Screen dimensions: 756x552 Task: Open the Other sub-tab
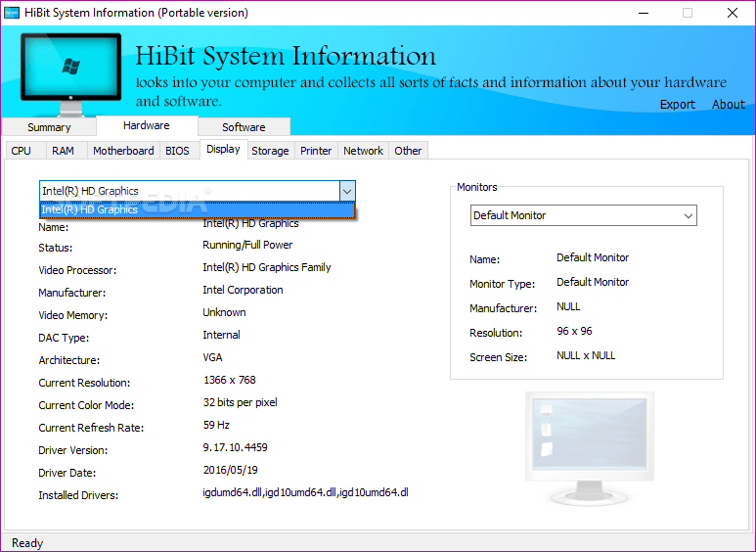tap(408, 151)
